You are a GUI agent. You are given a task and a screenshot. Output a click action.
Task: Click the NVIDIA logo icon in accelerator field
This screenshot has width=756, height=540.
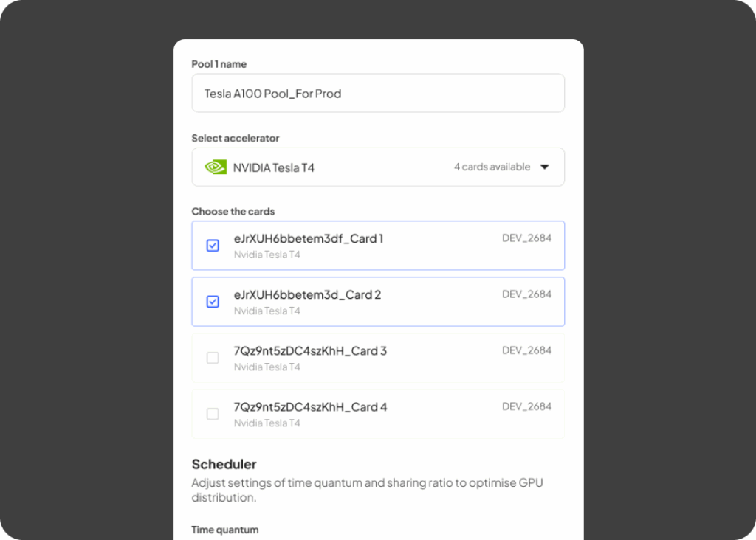(215, 167)
